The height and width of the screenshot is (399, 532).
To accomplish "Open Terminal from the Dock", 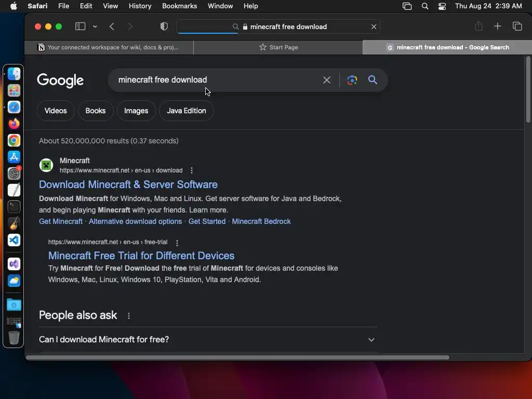I will tap(14, 207).
